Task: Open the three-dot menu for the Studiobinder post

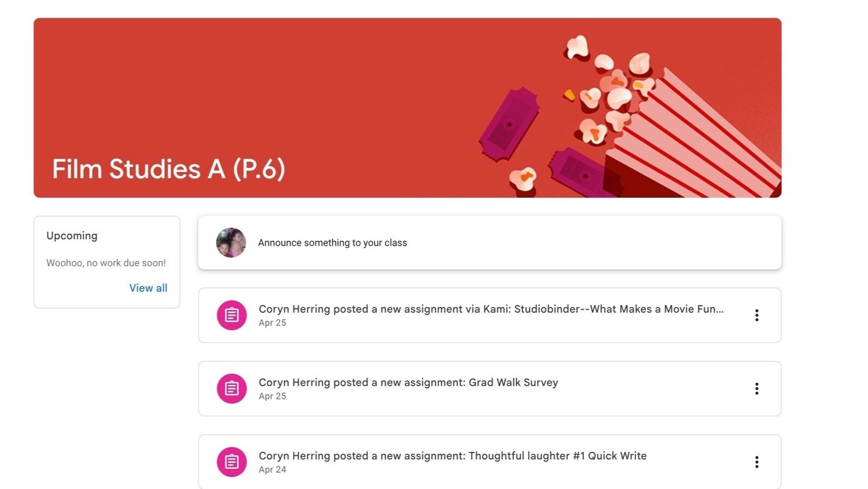Action: [756, 315]
